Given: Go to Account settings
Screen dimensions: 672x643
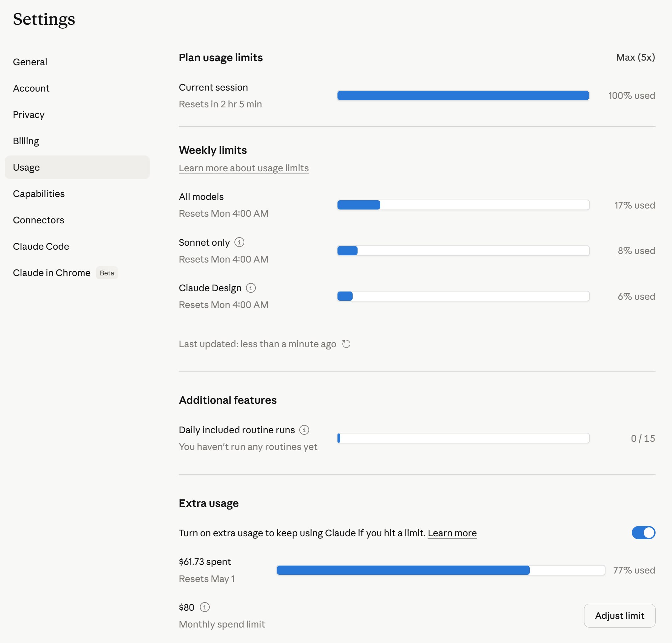Looking at the screenshot, I should coord(31,88).
